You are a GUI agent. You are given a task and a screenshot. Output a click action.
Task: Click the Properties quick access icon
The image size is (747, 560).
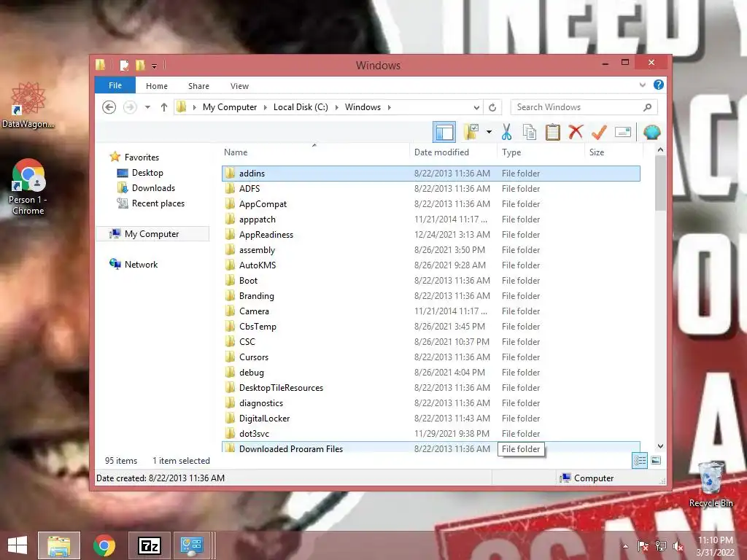click(124, 65)
